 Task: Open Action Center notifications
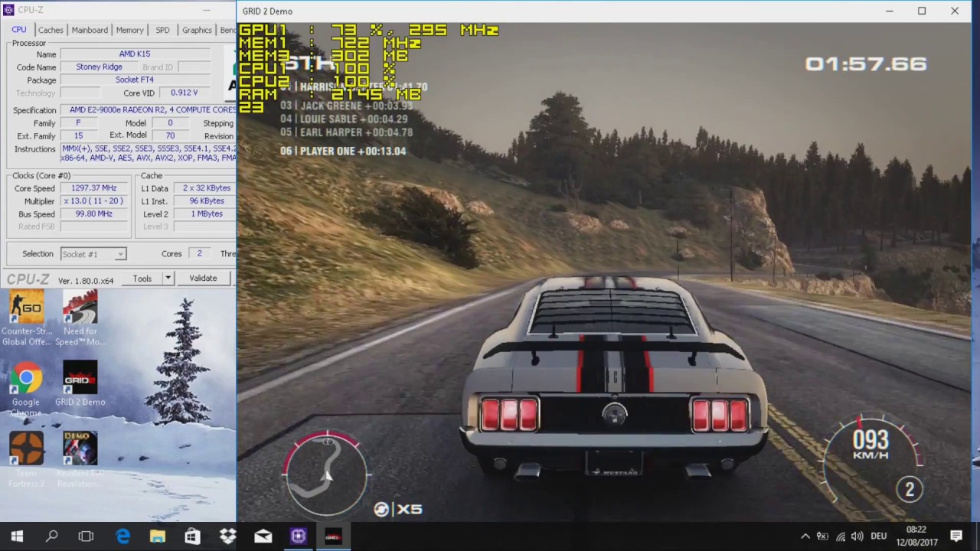(x=956, y=536)
